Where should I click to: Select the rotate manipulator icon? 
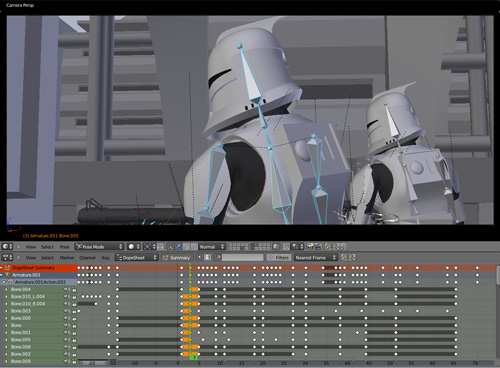pos(186,247)
